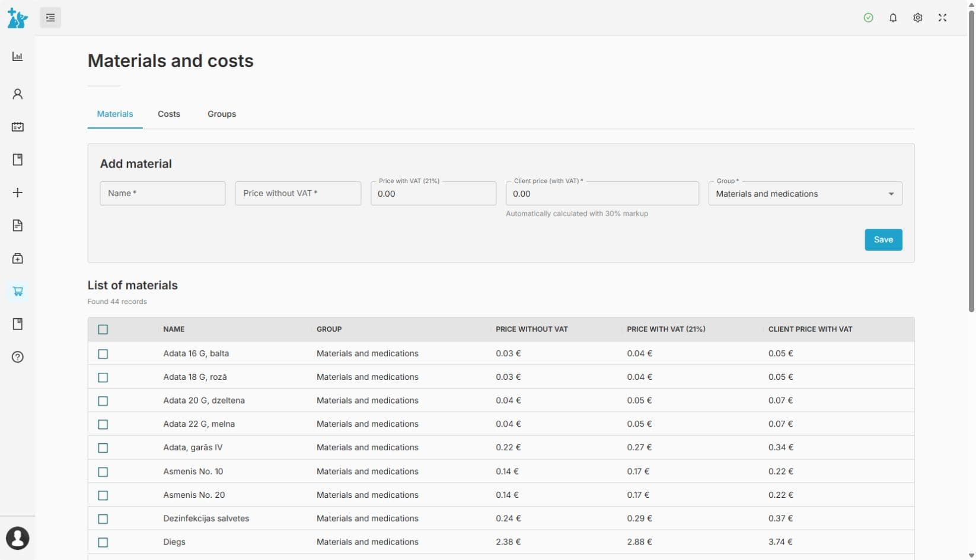Switch to the Groups tab
This screenshot has width=976, height=560.
point(222,114)
